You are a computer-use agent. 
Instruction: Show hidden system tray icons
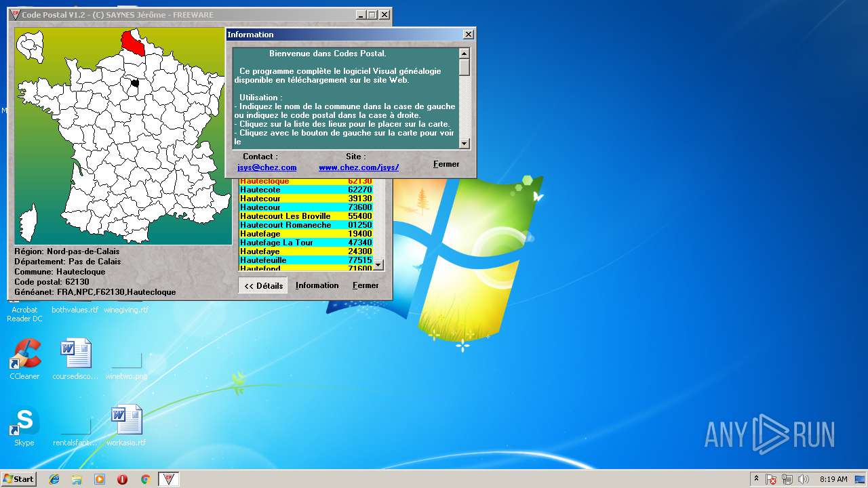point(756,479)
